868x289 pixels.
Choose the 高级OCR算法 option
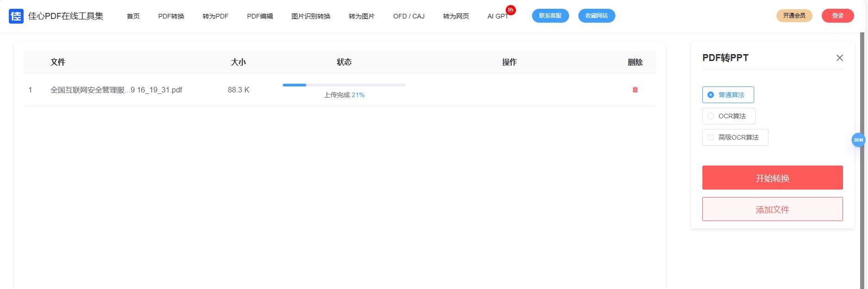(x=735, y=137)
